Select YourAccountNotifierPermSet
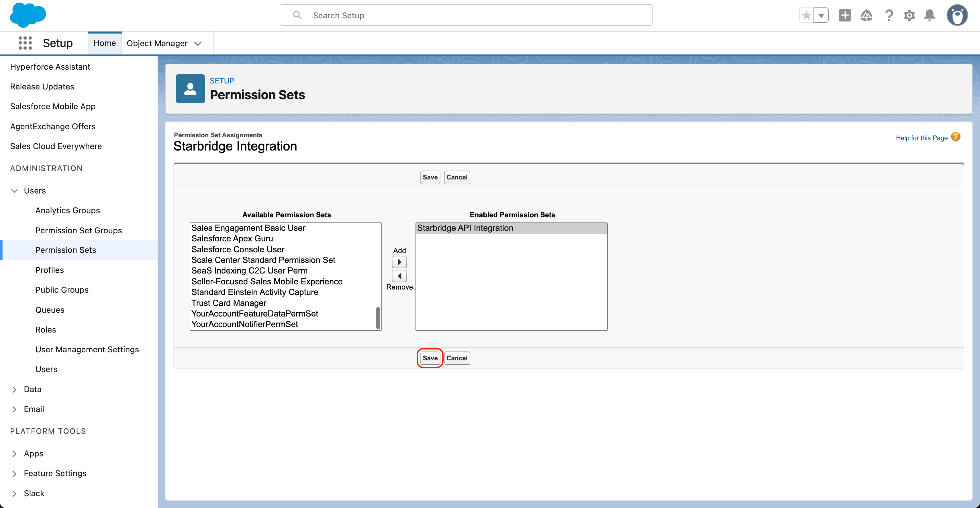The image size is (980, 508). 283,324
